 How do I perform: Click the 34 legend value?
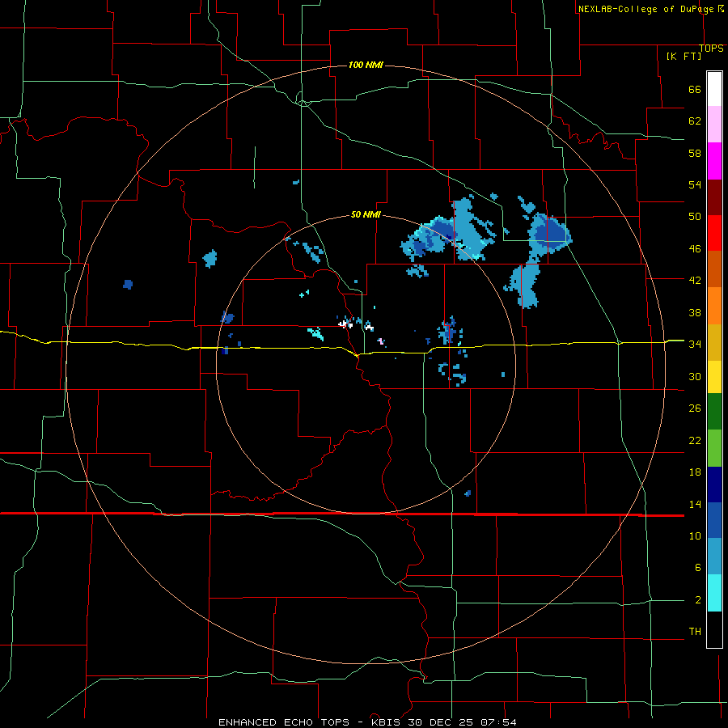pyautogui.click(x=695, y=344)
